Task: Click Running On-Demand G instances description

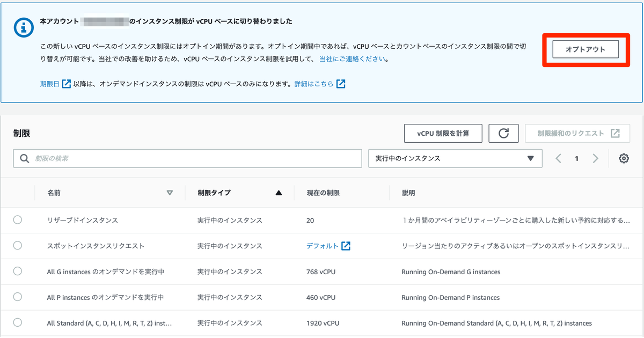Action: pyautogui.click(x=451, y=272)
